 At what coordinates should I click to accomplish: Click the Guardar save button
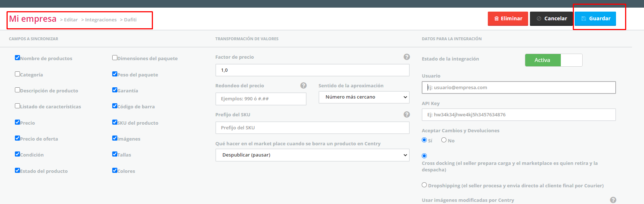click(595, 18)
